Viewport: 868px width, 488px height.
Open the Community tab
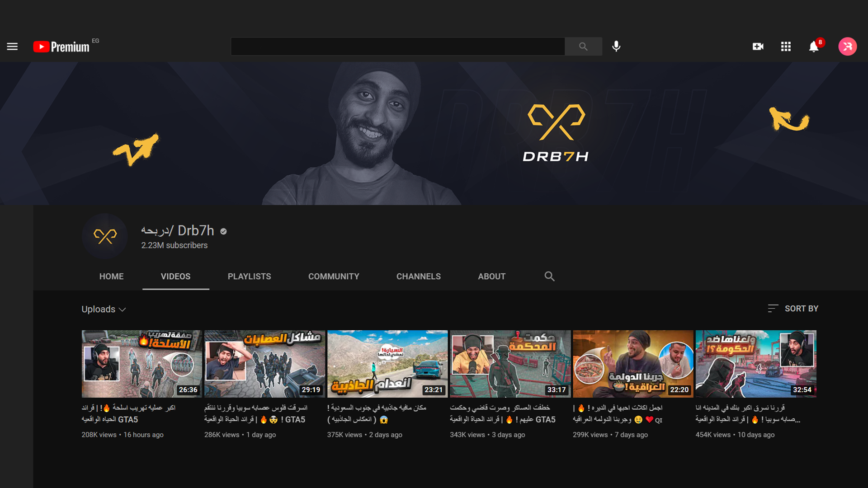click(x=334, y=276)
